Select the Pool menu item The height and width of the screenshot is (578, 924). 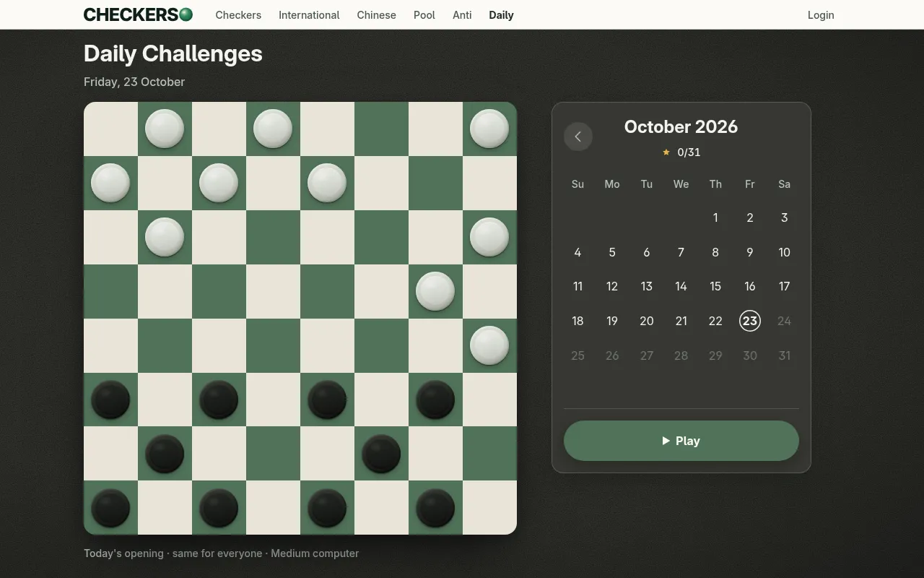[424, 14]
